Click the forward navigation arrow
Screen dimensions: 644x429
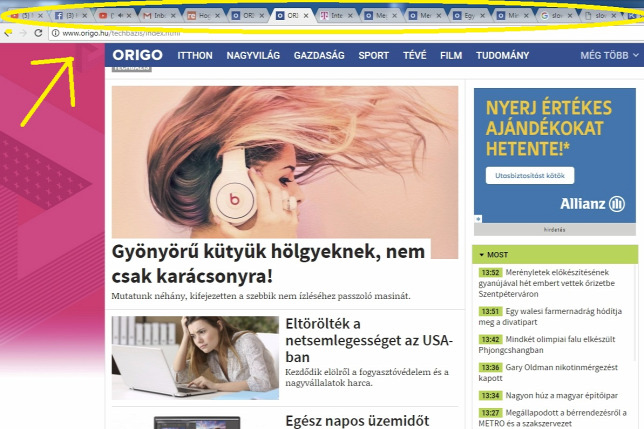coord(23,33)
